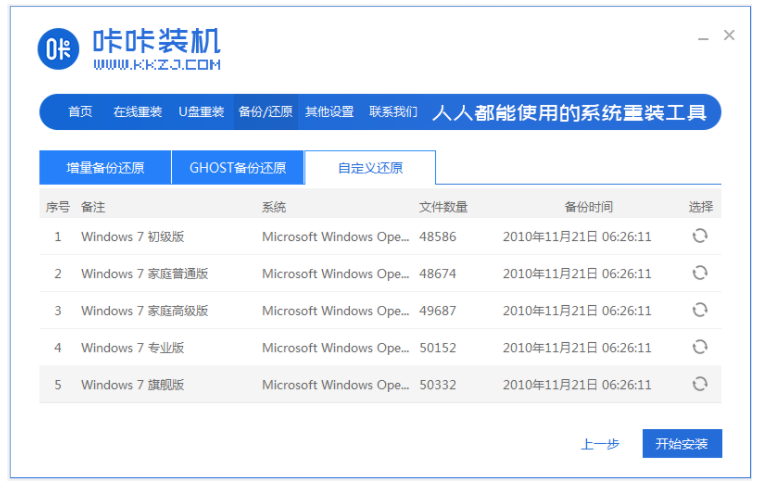Open the 首页 menu item
The image size is (763, 489).
(80, 112)
